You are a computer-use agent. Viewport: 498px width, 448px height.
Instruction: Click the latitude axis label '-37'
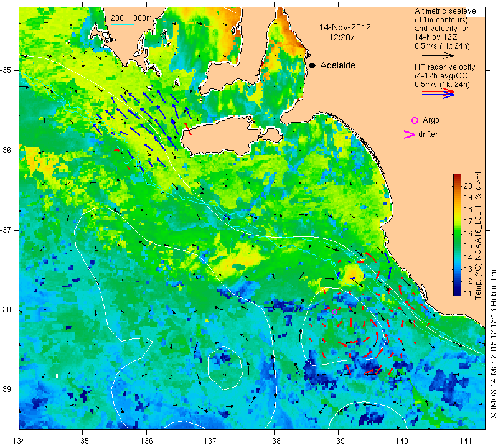click(x=6, y=230)
